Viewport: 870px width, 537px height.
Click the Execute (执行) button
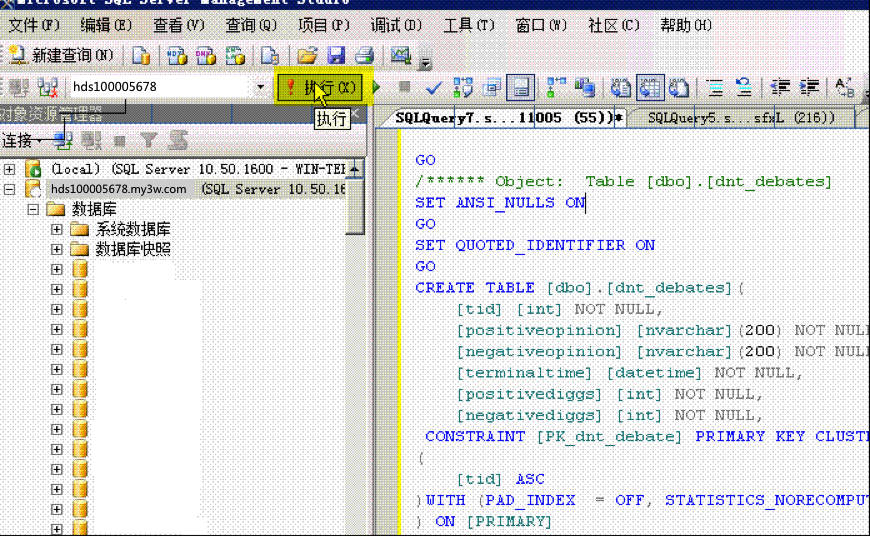click(x=320, y=88)
